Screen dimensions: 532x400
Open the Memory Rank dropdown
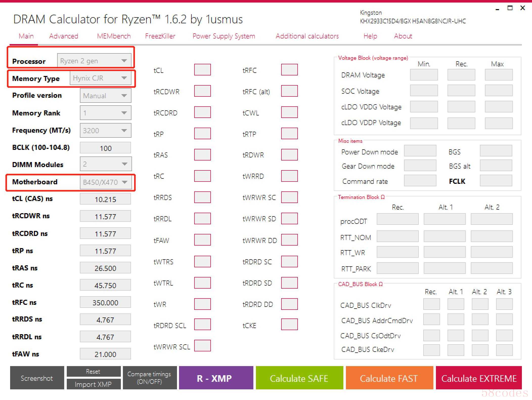pos(105,113)
